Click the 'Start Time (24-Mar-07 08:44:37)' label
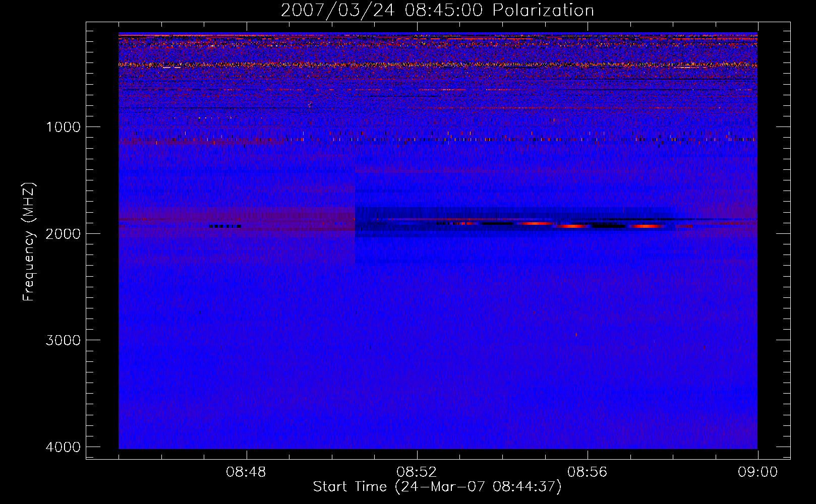Viewport: 816px width, 504px height. tap(437, 487)
